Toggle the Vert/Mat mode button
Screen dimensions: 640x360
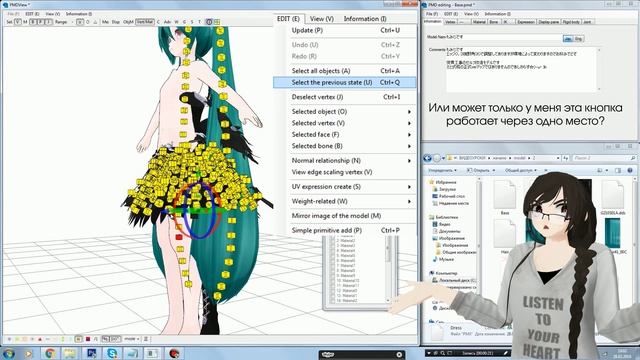pyautogui.click(x=145, y=22)
